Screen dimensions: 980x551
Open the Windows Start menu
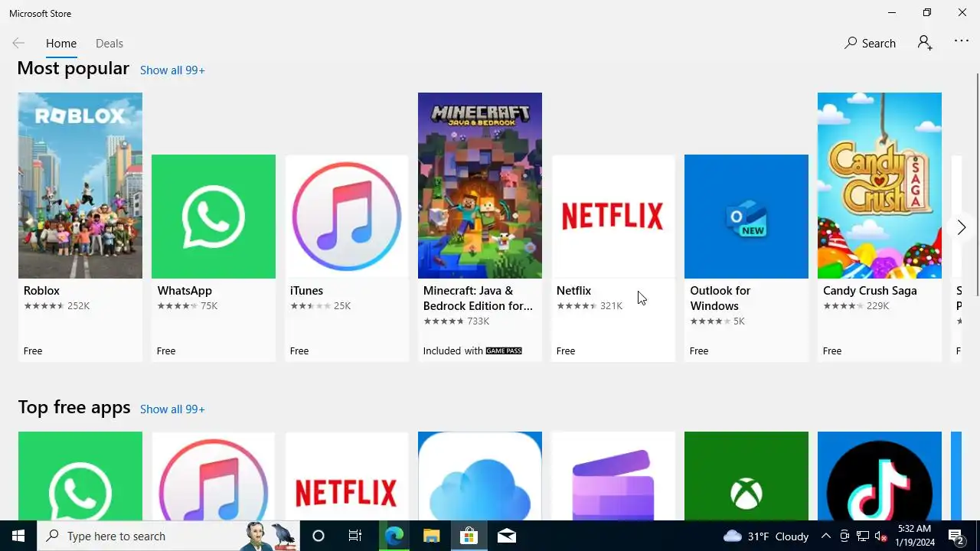18,536
